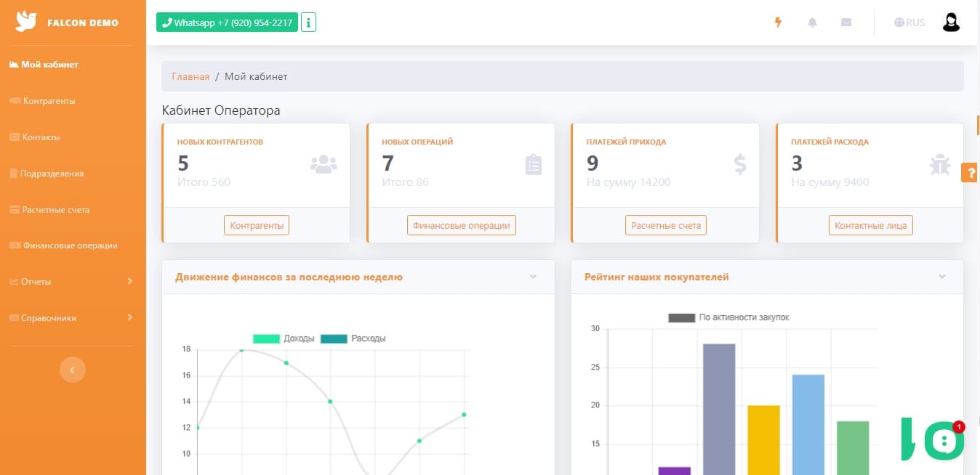The image size is (980, 475).
Task: Click the user avatar icon
Action: coord(951,23)
